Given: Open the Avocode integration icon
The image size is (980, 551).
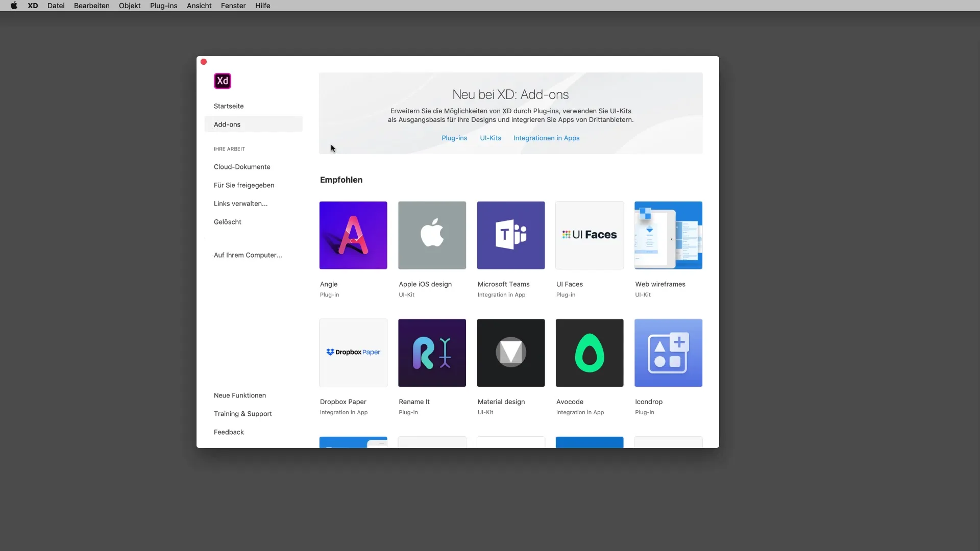Looking at the screenshot, I should click(x=590, y=353).
